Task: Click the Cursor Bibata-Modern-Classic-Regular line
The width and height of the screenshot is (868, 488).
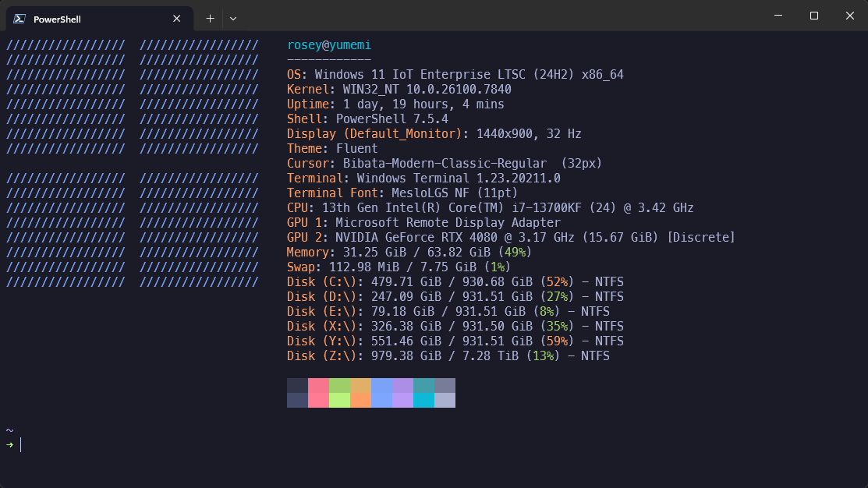Action: pyautogui.click(x=444, y=164)
